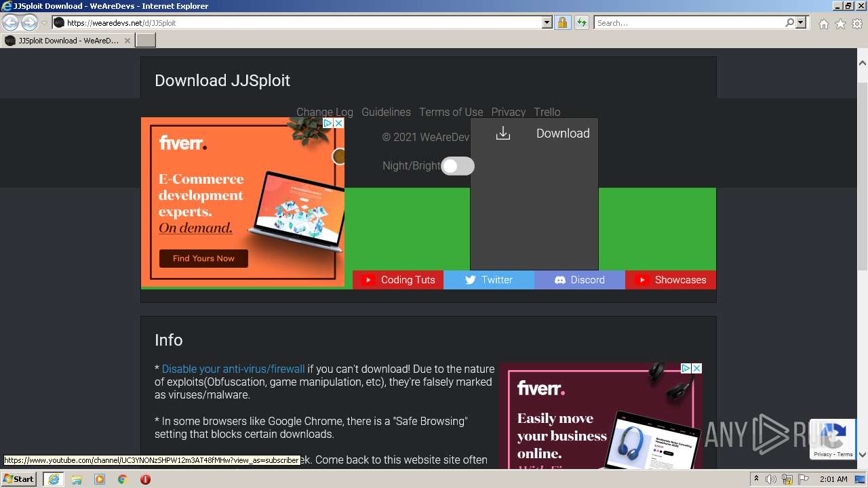Open the Tools gear icon
Screen dimensions: 868x488
pos(857,24)
